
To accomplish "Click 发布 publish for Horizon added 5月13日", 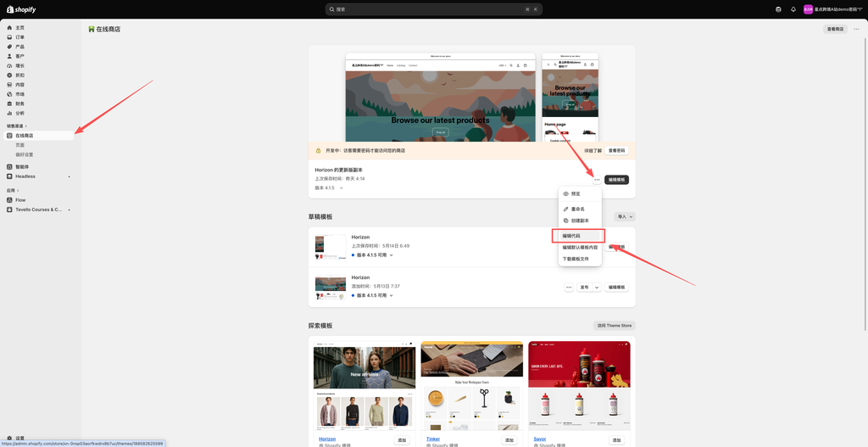I will tap(585, 288).
